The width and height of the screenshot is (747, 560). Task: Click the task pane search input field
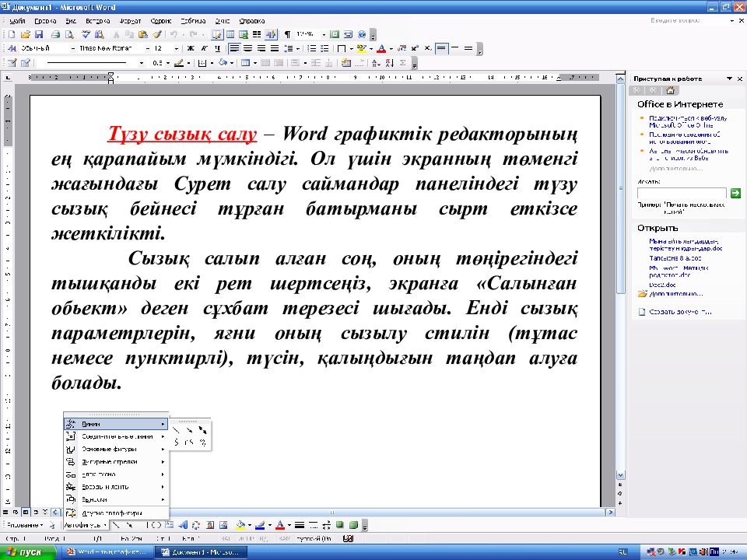(682, 193)
